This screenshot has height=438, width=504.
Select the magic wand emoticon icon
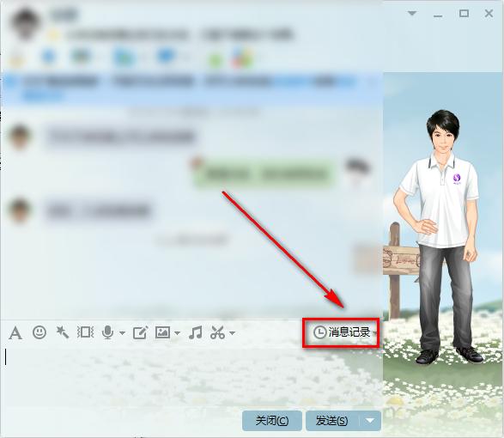(63, 332)
